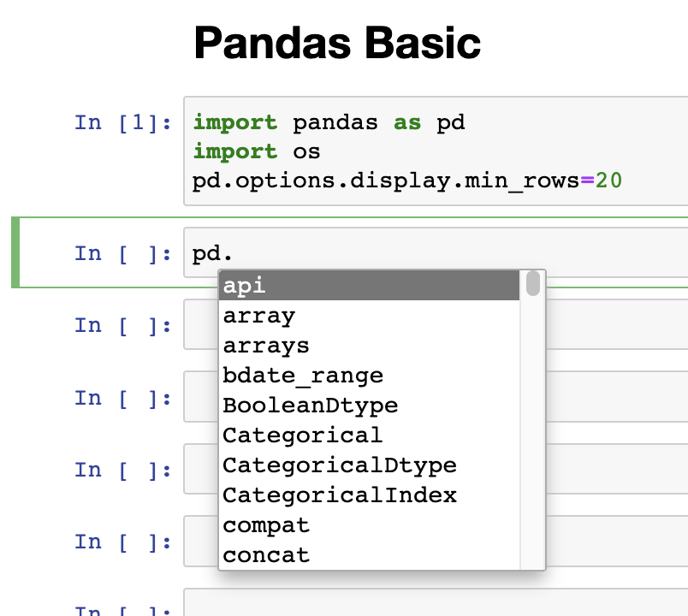Choose 'BooleanDtype' from the suggestions
The image size is (688, 616).
369,406
